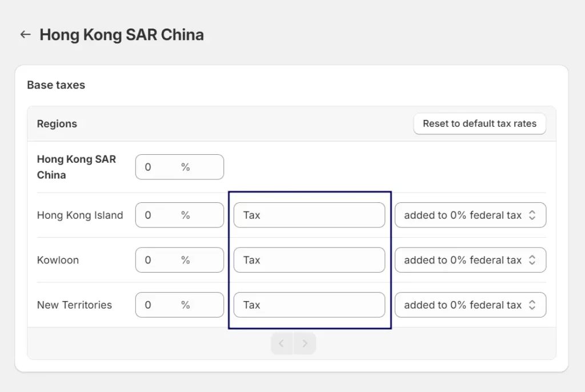Viewport: 585px width, 392px height.
Task: Open the New Territories federal tax dropdown
Action: tap(470, 305)
